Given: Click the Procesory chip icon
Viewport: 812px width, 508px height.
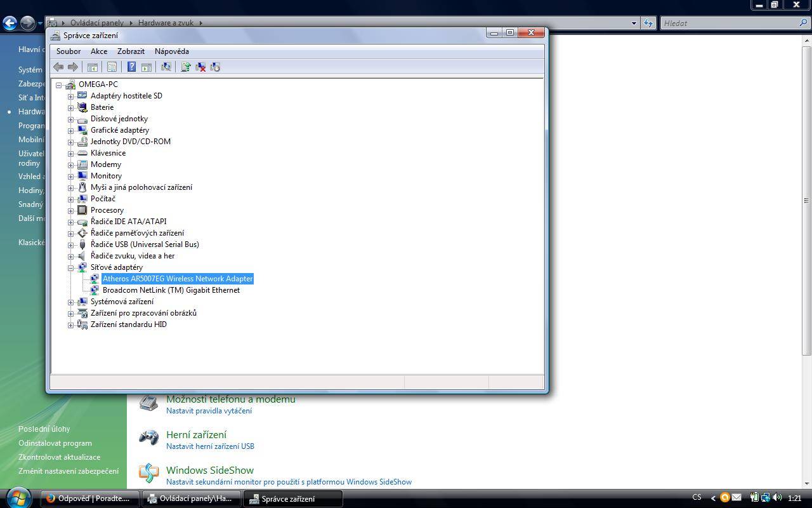Looking at the screenshot, I should tap(82, 210).
